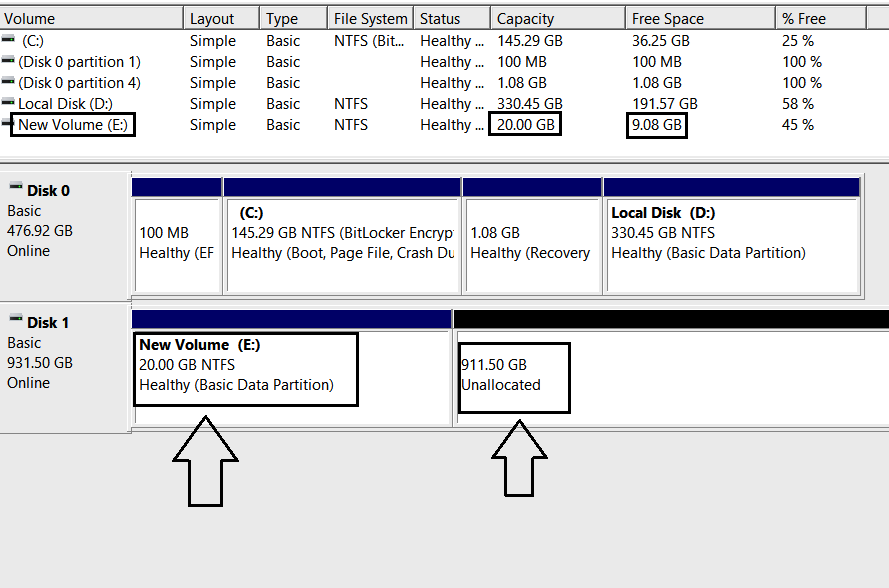Click the 931.50 GB size under Disk 1
Image resolution: width=889 pixels, height=588 pixels.
(40, 363)
